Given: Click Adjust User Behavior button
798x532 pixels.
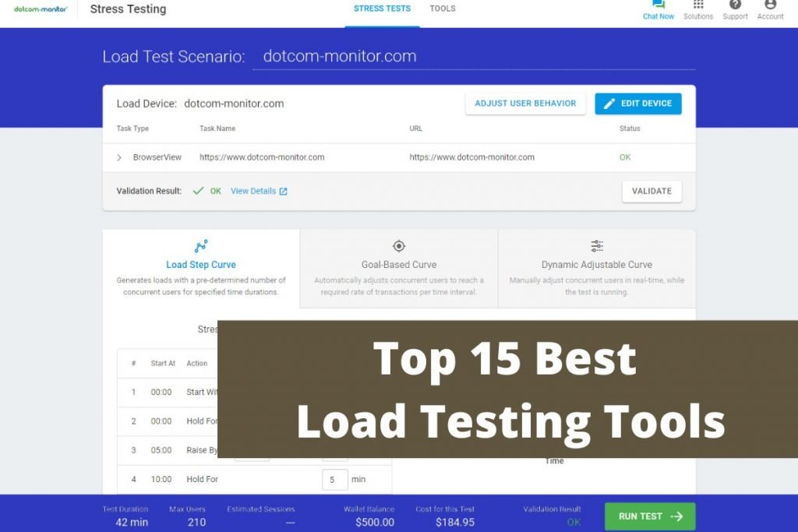Looking at the screenshot, I should 525,104.
